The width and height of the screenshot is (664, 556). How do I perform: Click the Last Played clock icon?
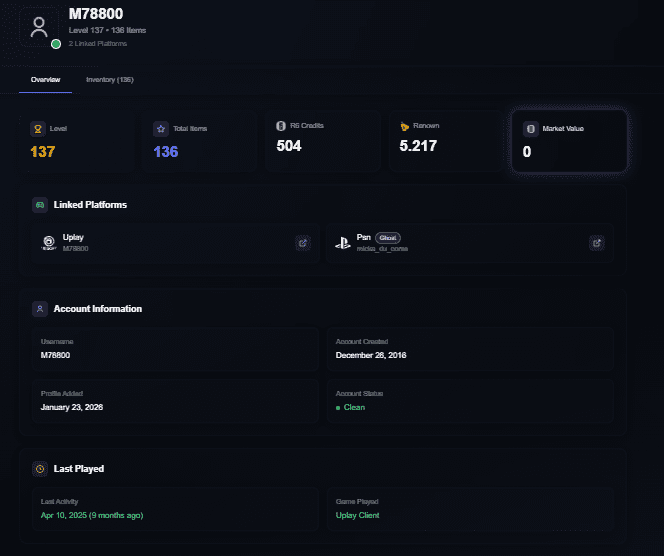40,468
